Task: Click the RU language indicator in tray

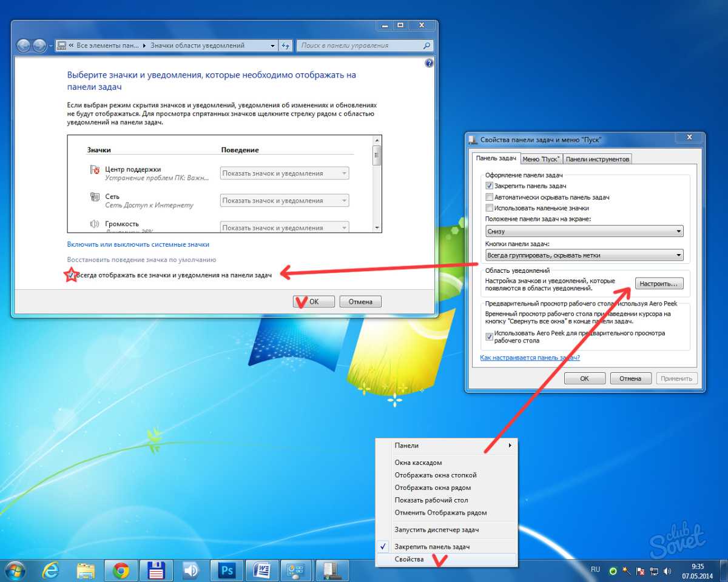Action: point(595,570)
